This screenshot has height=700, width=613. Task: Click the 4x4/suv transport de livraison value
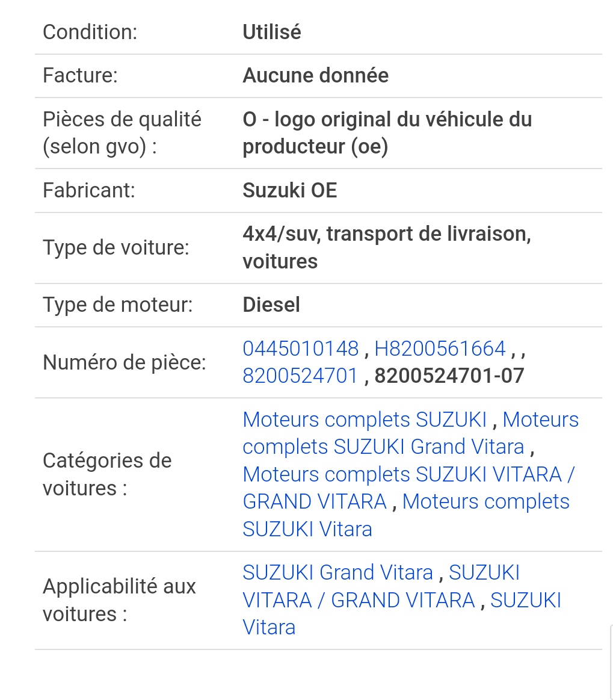(x=387, y=248)
